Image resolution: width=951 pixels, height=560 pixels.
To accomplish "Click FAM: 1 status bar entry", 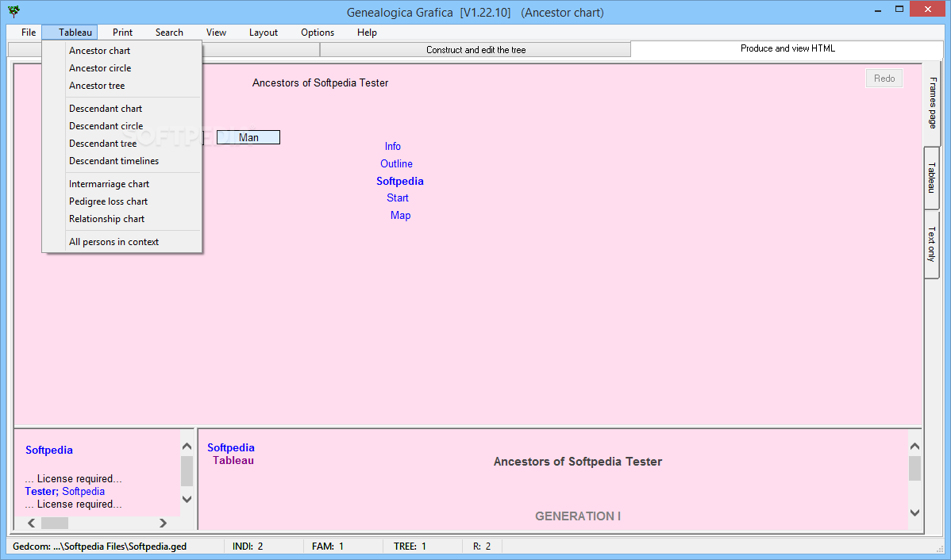I will coord(328,547).
